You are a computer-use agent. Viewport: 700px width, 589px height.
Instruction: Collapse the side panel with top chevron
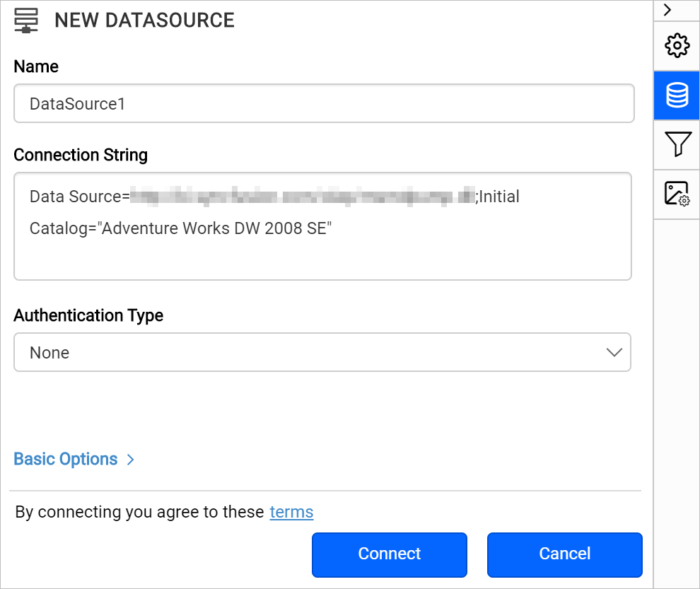667,10
